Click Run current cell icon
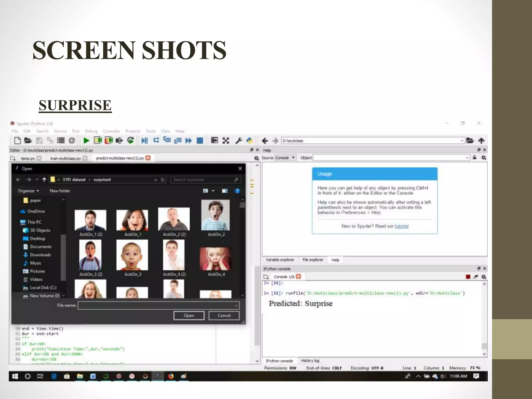The height and width of the screenshot is (399, 532). click(98, 140)
